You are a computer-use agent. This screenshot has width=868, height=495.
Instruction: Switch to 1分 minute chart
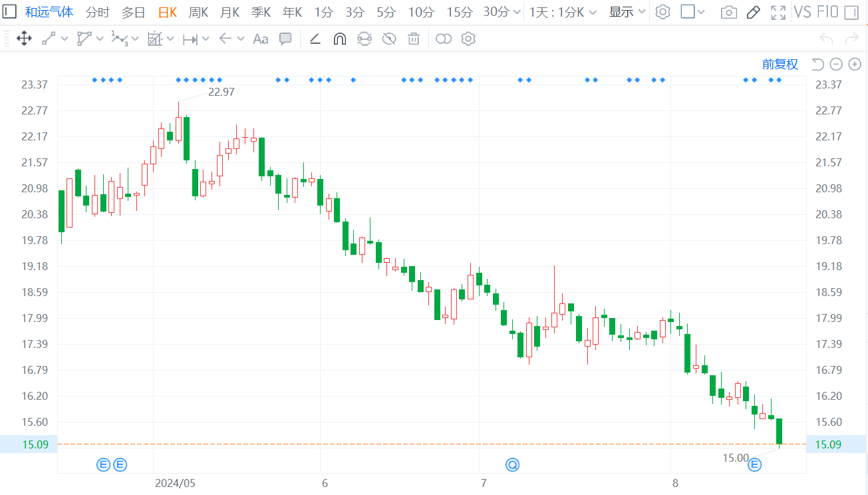[324, 12]
